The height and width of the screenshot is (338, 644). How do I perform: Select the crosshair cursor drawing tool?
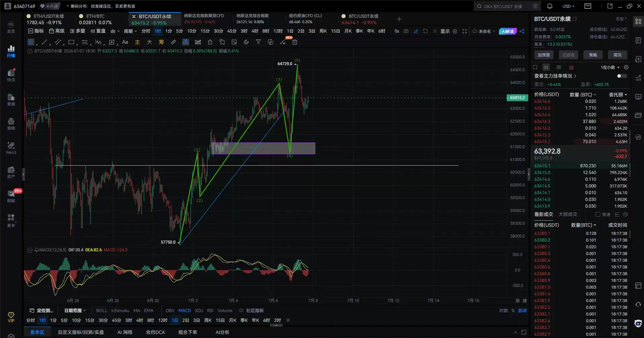coord(31,42)
